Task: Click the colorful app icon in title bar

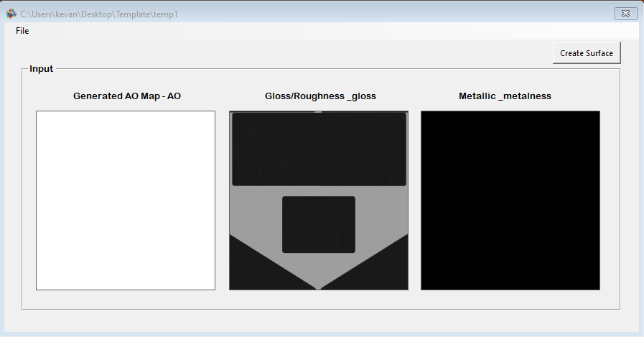Action: coord(11,14)
